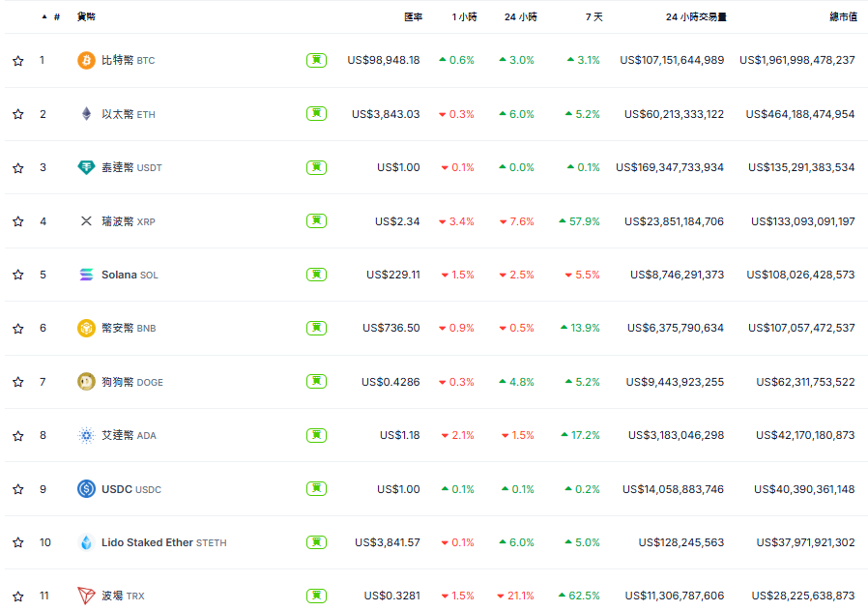Star Bitcoin as a favorite
868x611 pixels.
click(x=17, y=60)
